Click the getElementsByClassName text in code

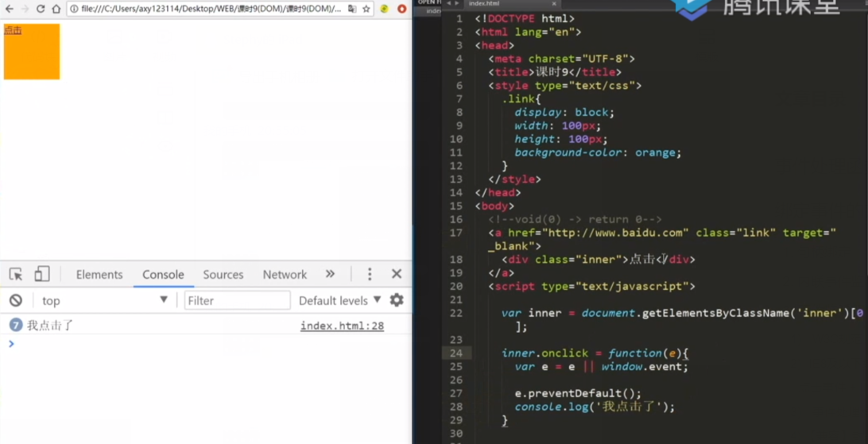tap(716, 314)
